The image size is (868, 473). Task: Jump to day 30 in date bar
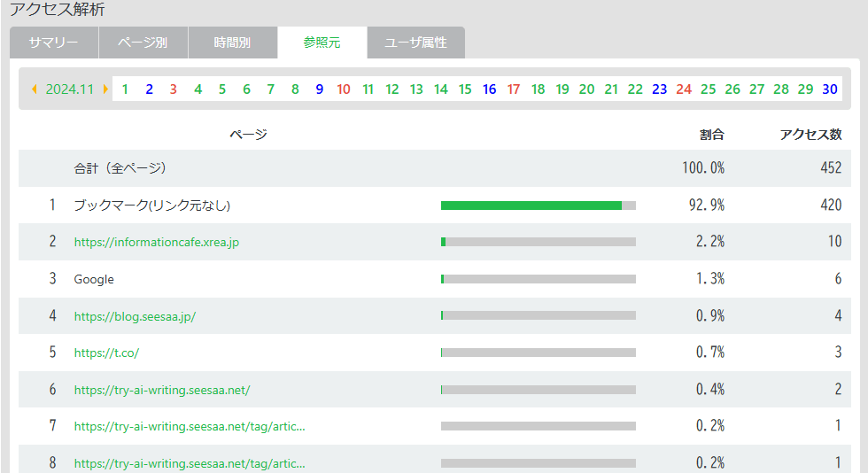coord(829,89)
